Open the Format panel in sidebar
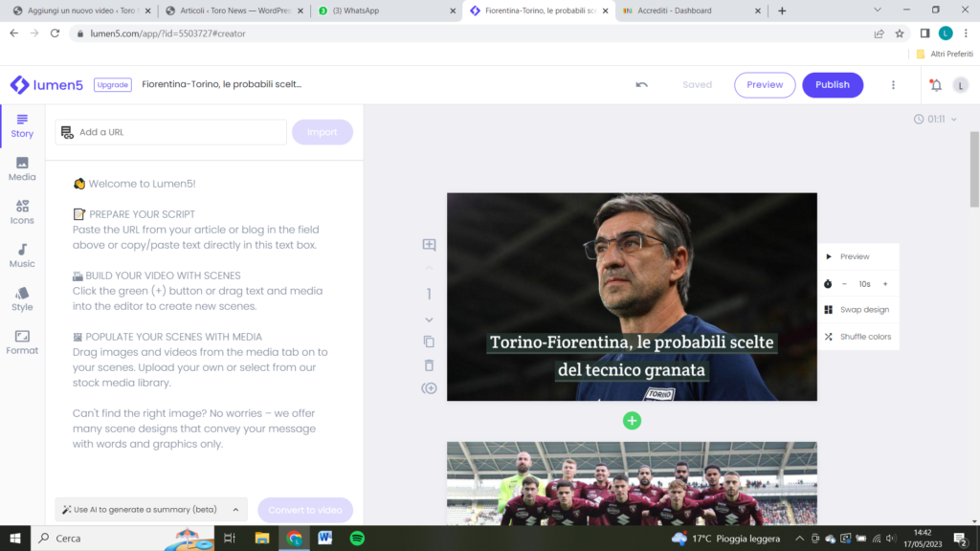980x551 pixels. 22,342
